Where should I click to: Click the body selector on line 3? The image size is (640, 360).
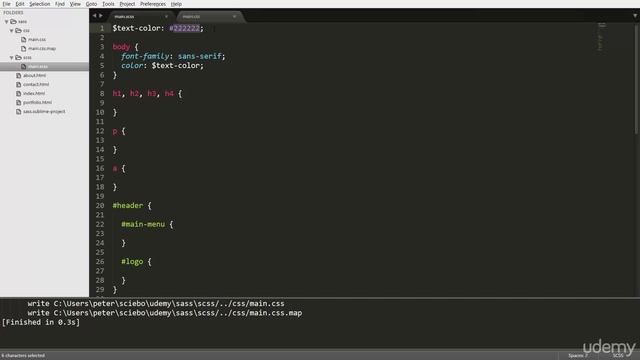click(x=121, y=47)
